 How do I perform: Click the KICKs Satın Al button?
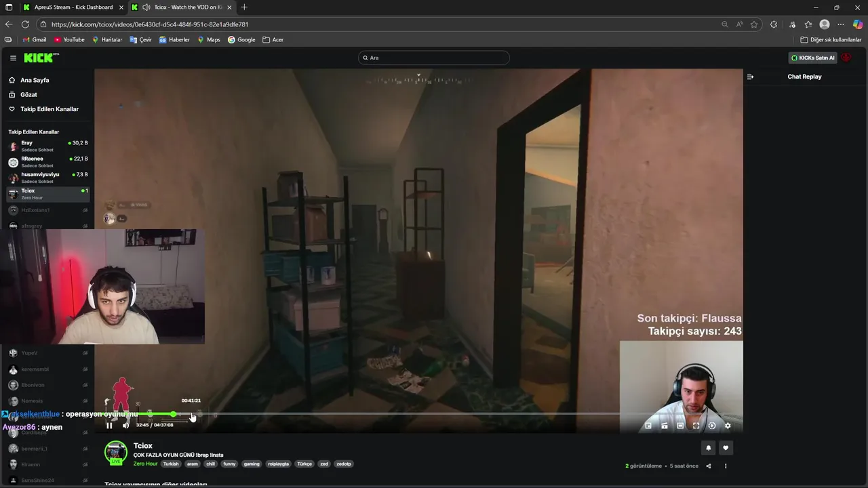click(x=813, y=58)
